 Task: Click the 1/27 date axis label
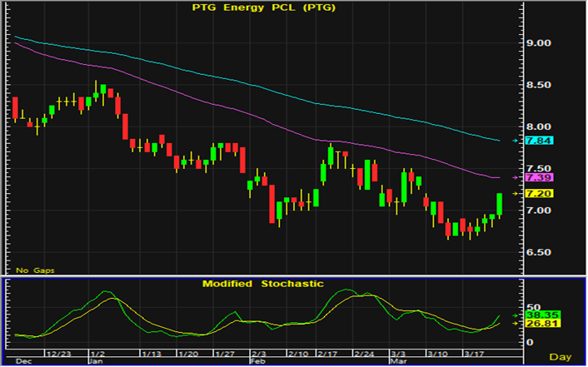pyautogui.click(x=225, y=354)
